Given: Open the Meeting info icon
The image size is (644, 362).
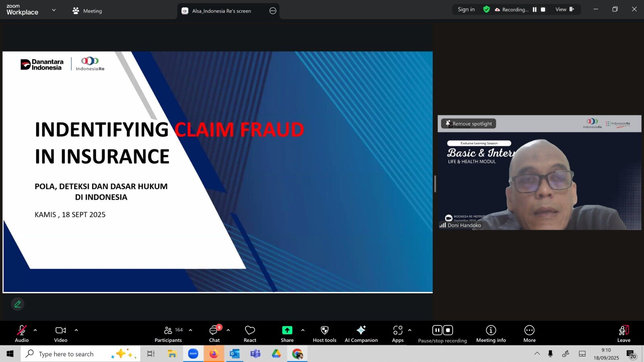Looking at the screenshot, I should (x=491, y=331).
